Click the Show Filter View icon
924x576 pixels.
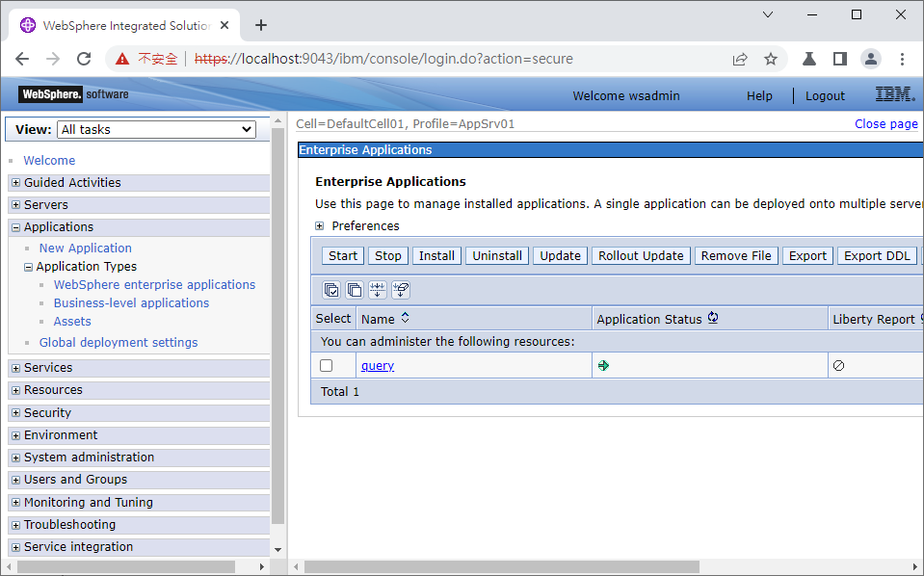[378, 290]
